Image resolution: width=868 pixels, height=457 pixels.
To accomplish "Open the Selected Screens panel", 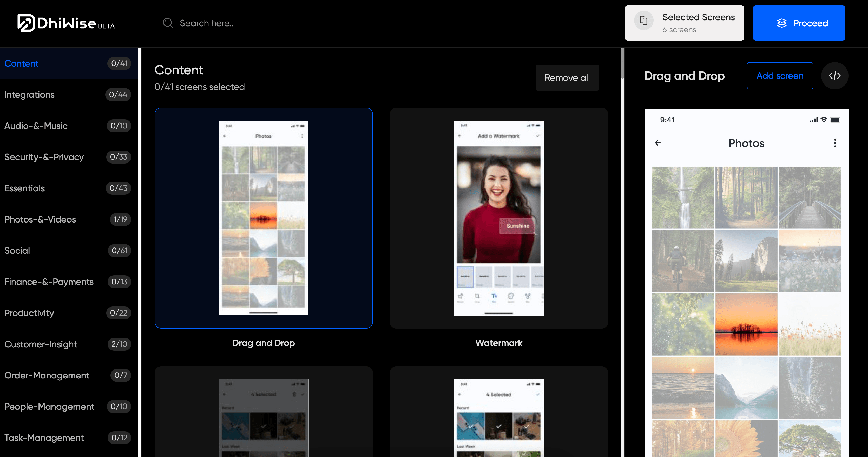I will [x=684, y=23].
